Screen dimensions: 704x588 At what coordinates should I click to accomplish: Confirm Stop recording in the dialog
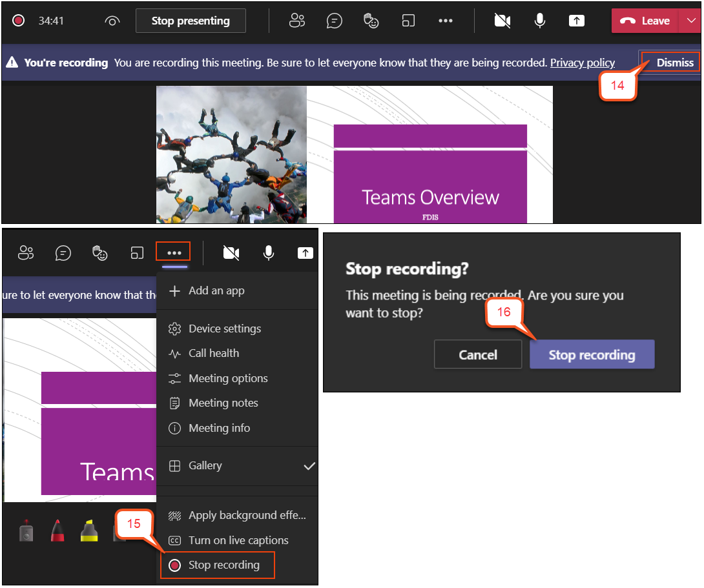click(592, 355)
